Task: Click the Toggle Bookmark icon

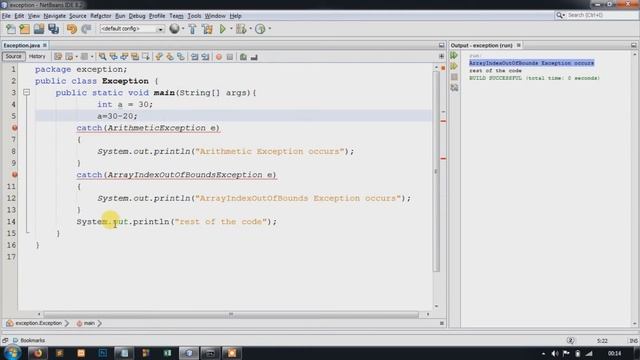Action: (180, 57)
